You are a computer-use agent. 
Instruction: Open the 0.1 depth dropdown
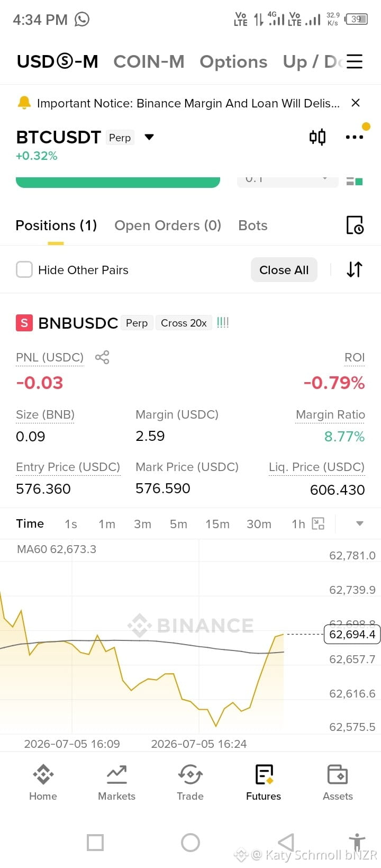pos(287,181)
